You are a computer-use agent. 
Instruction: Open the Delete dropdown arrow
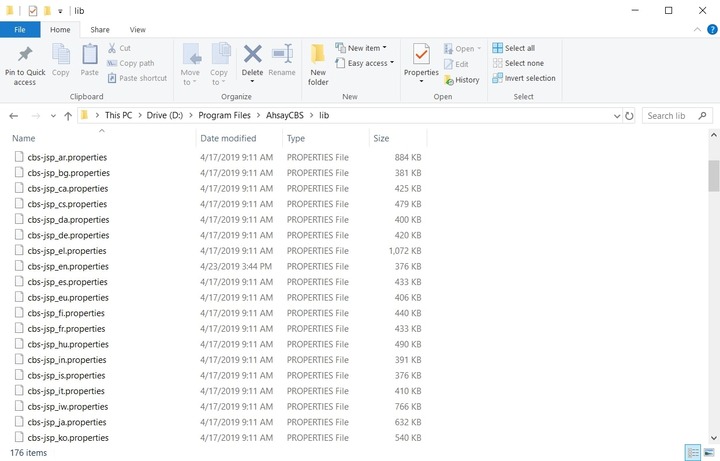tap(253, 81)
